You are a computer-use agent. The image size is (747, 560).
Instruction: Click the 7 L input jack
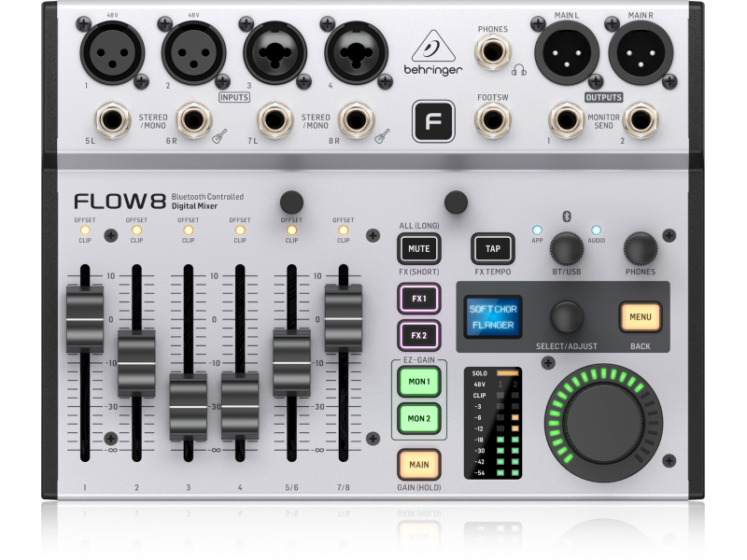click(x=275, y=120)
